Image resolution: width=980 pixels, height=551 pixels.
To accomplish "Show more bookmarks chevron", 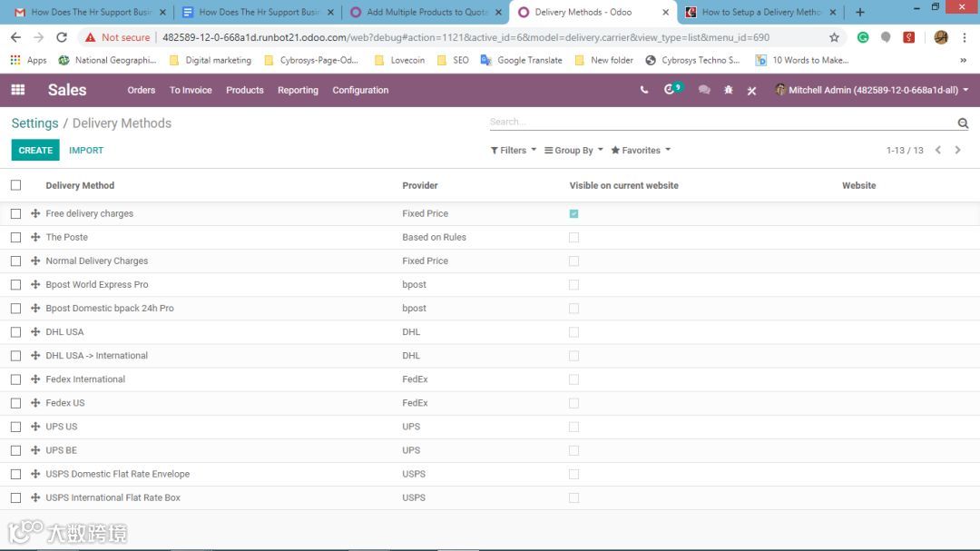I will point(963,60).
